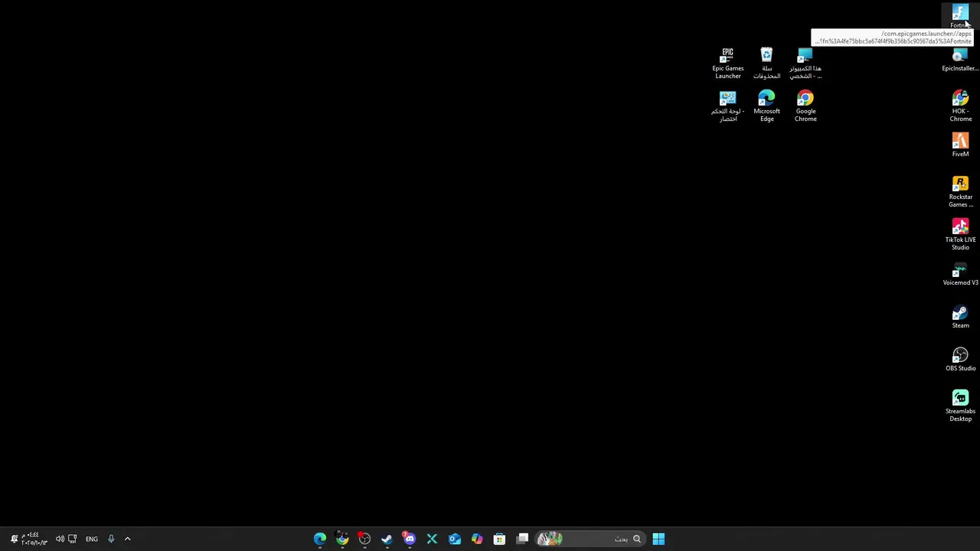This screenshot has height=551, width=980.
Task: Select the OBS Studio desktop icon
Action: [960, 360]
